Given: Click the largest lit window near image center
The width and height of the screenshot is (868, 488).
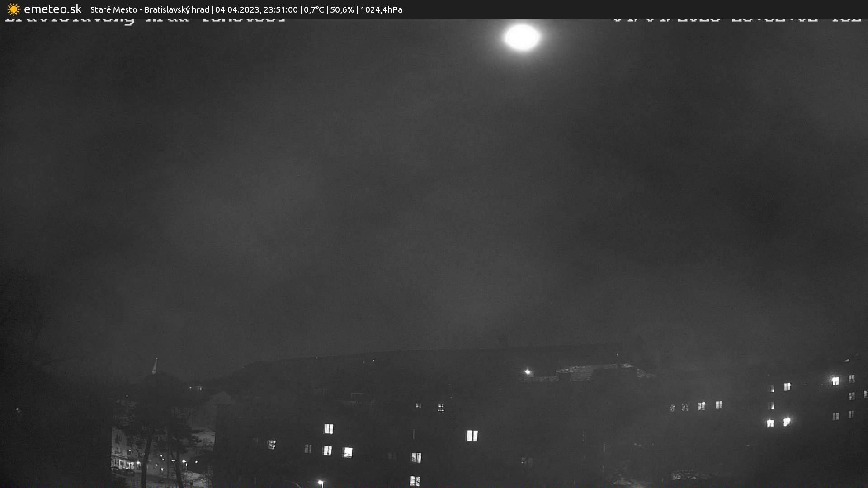Looking at the screenshot, I should pos(472,436).
